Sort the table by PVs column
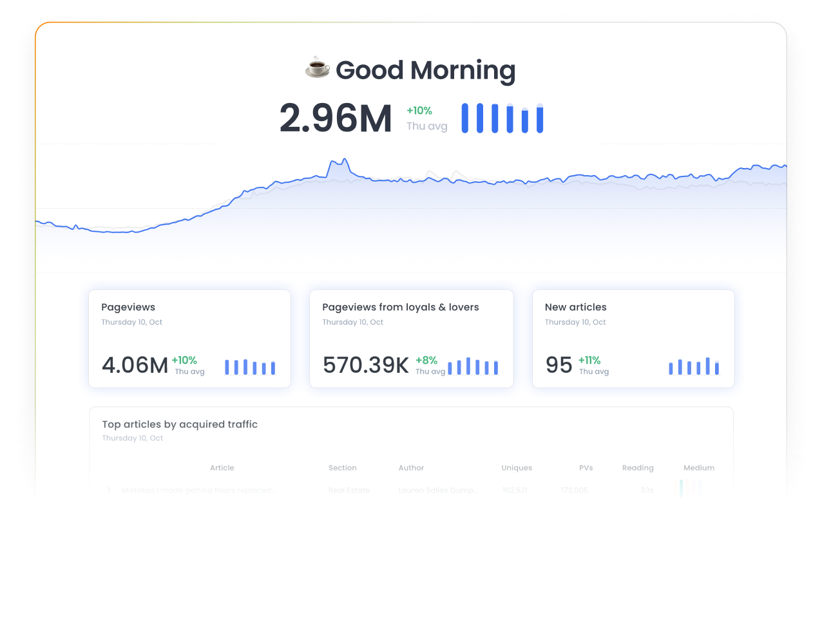 [586, 468]
